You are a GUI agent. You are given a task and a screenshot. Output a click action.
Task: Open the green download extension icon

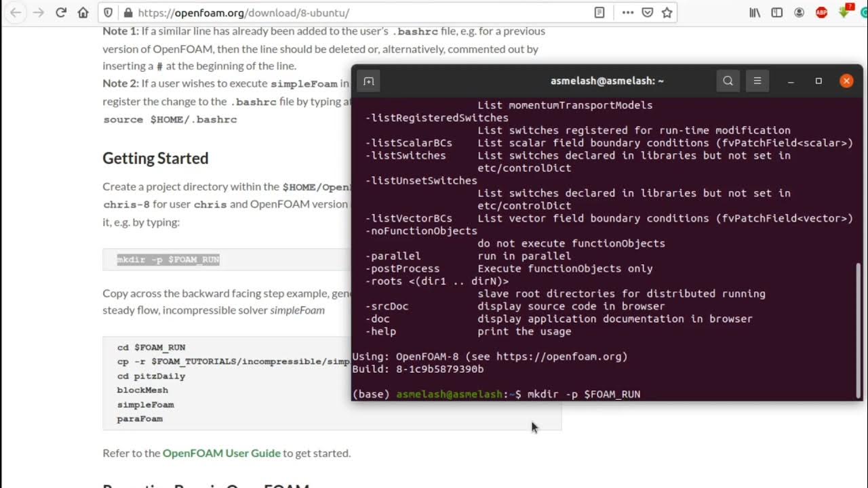point(844,12)
